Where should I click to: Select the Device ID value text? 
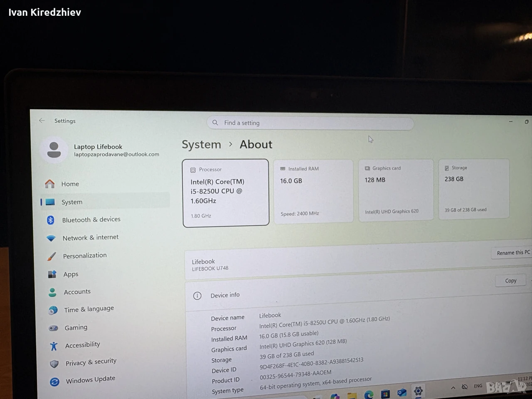(x=311, y=363)
